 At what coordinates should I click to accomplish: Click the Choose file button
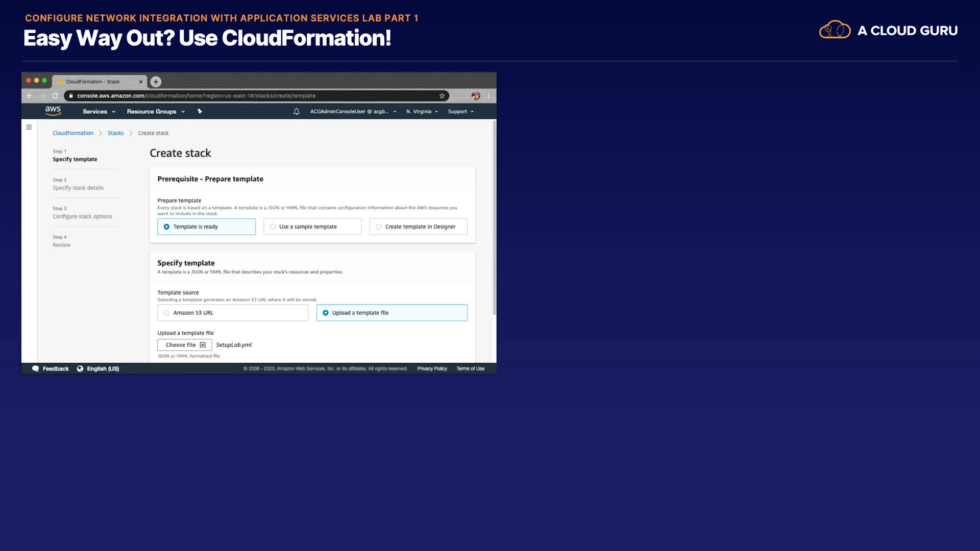tap(185, 345)
